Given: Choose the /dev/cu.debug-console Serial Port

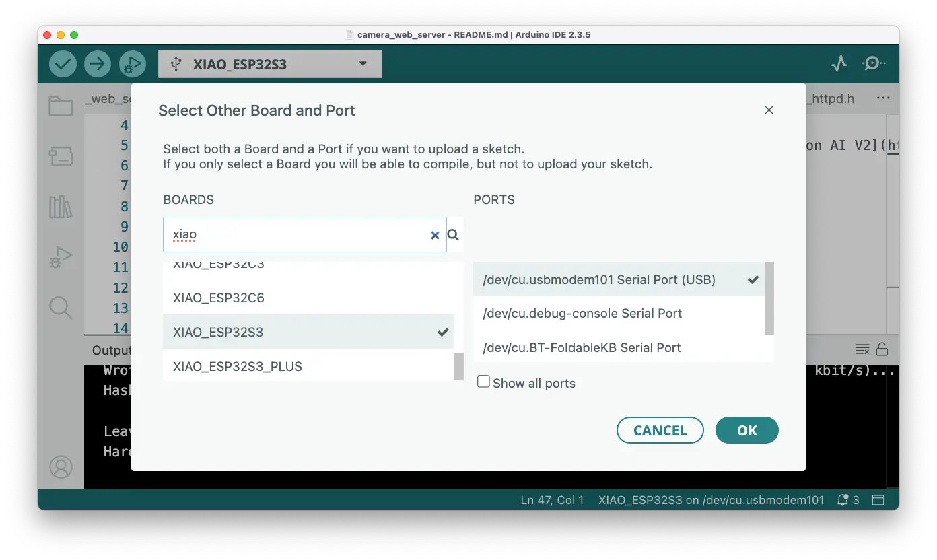Looking at the screenshot, I should [x=582, y=313].
